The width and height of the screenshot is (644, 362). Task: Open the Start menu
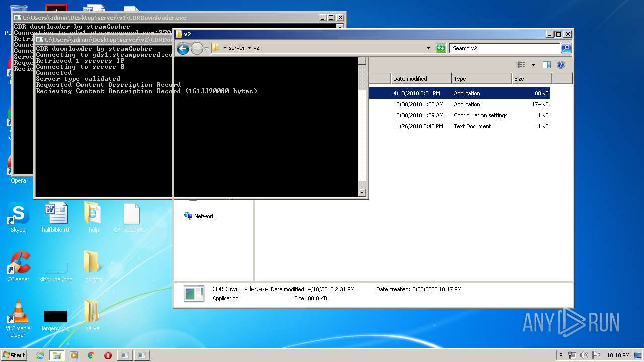[x=14, y=355]
